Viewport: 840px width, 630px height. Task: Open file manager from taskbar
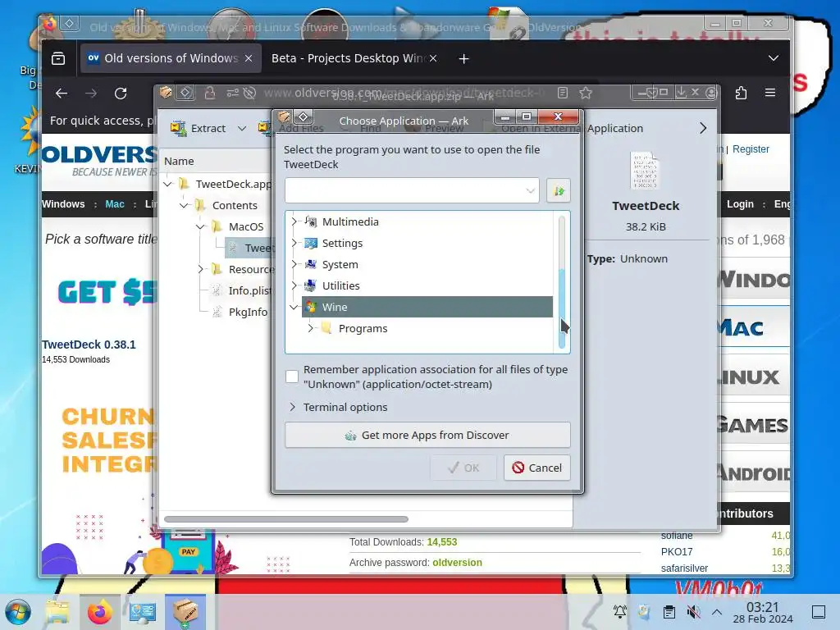pos(57,612)
